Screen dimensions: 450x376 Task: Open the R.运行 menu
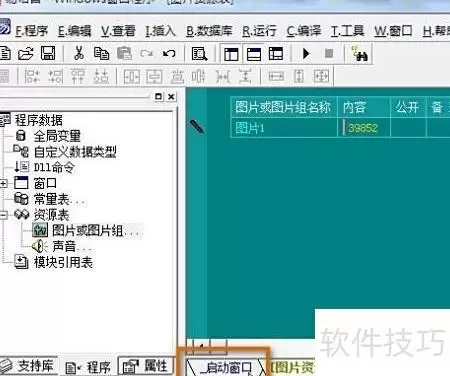[x=259, y=31]
